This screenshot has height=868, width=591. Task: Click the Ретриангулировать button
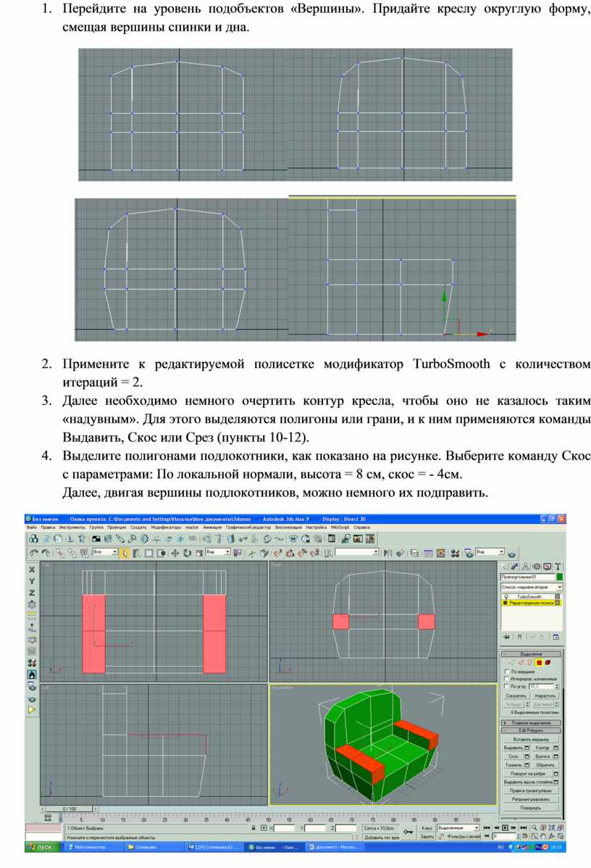(x=531, y=799)
